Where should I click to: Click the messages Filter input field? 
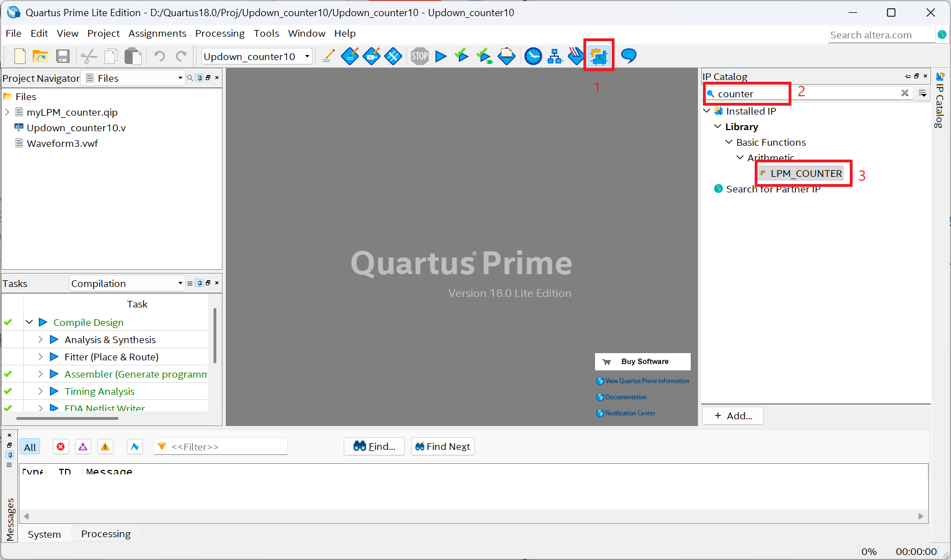221,447
